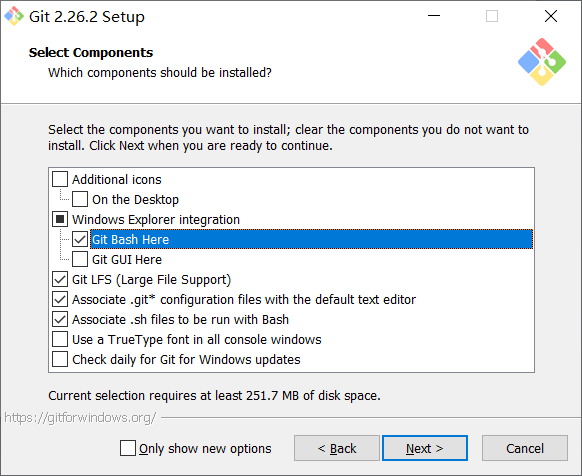Toggle Windows Explorer integration checkbox
582x476 pixels.
pyautogui.click(x=60, y=219)
